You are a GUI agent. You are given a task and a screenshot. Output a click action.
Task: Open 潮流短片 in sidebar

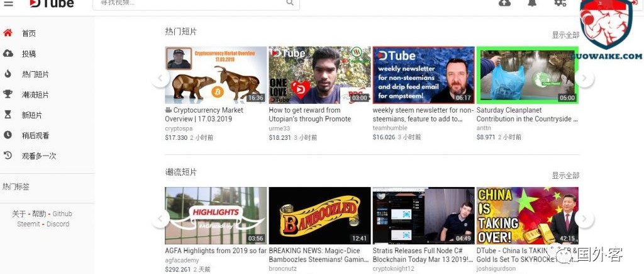[35, 94]
